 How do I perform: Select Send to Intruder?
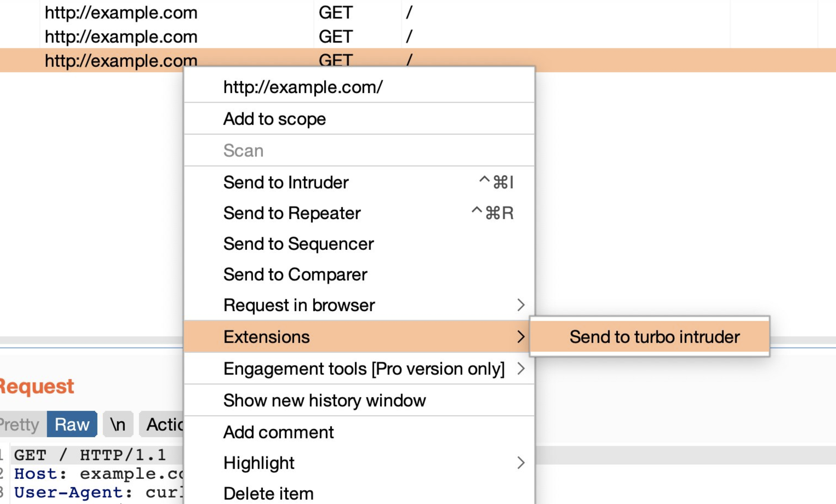pos(286,182)
